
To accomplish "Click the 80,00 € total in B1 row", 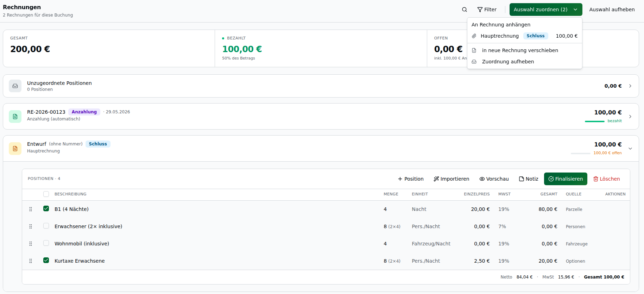I will 548,209.
